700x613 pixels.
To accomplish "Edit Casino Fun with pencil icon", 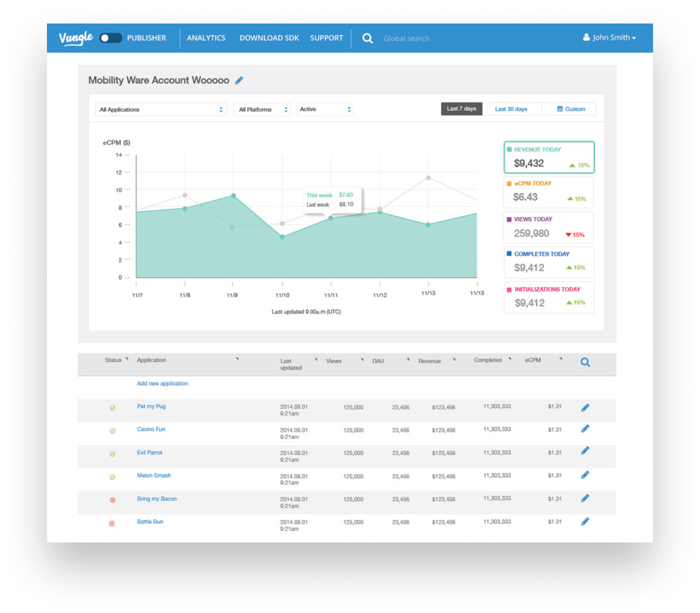I will pyautogui.click(x=585, y=429).
